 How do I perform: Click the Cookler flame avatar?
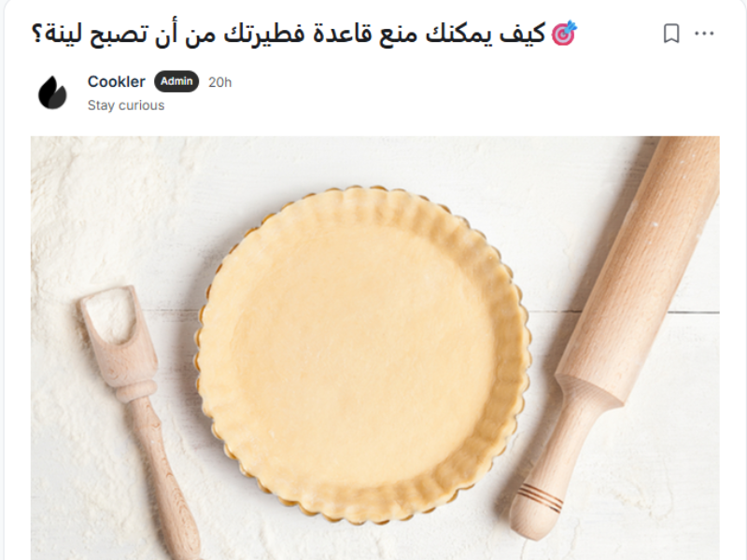point(52,92)
